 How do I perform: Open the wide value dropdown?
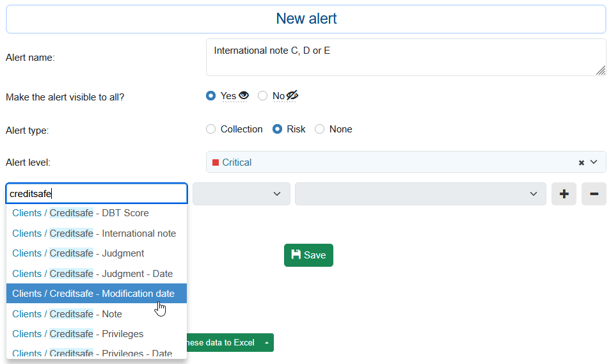coord(420,194)
